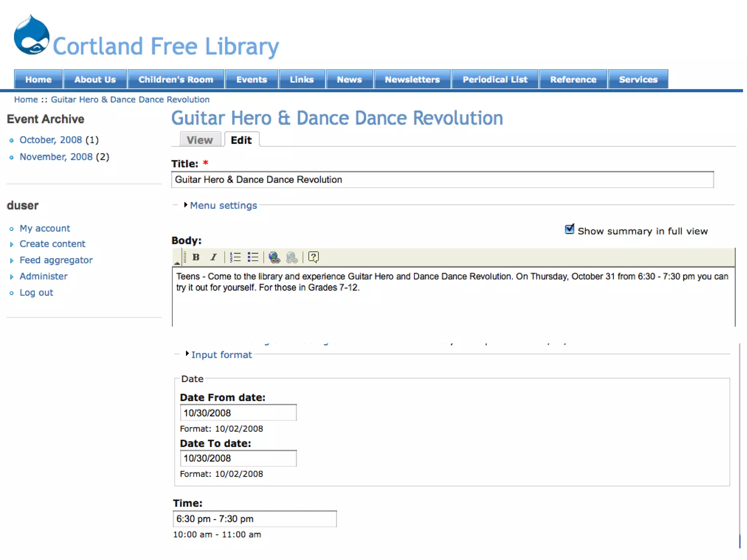The width and height of the screenshot is (747, 560).
Task: Click the Cortland Free Library site title
Action: 166,46
